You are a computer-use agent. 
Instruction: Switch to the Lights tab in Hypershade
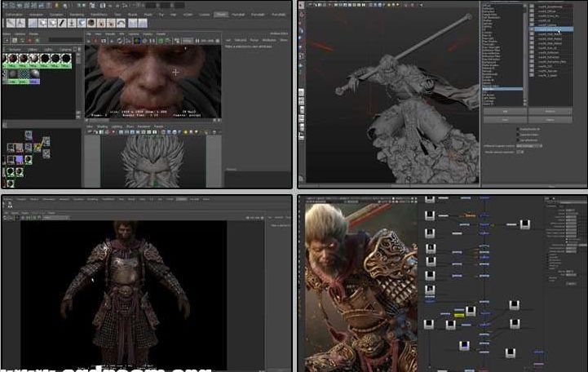point(48,50)
